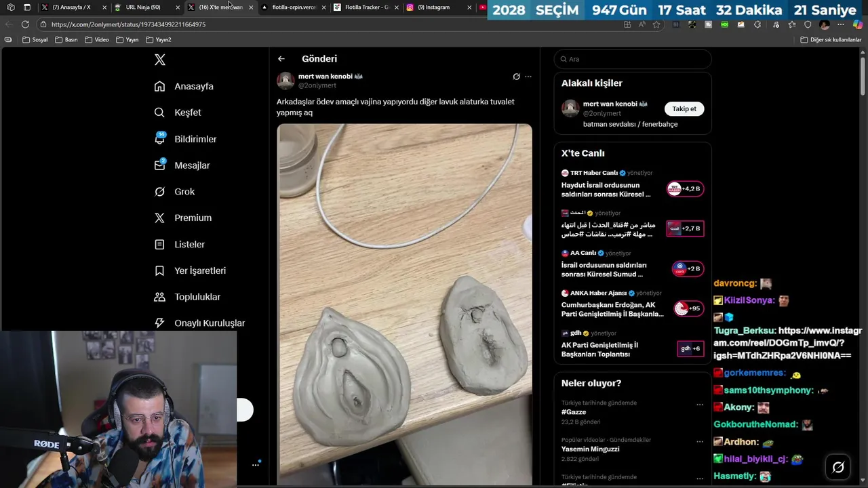The width and height of the screenshot is (868, 488).
Task: Focus the Ara search field
Action: (633, 59)
